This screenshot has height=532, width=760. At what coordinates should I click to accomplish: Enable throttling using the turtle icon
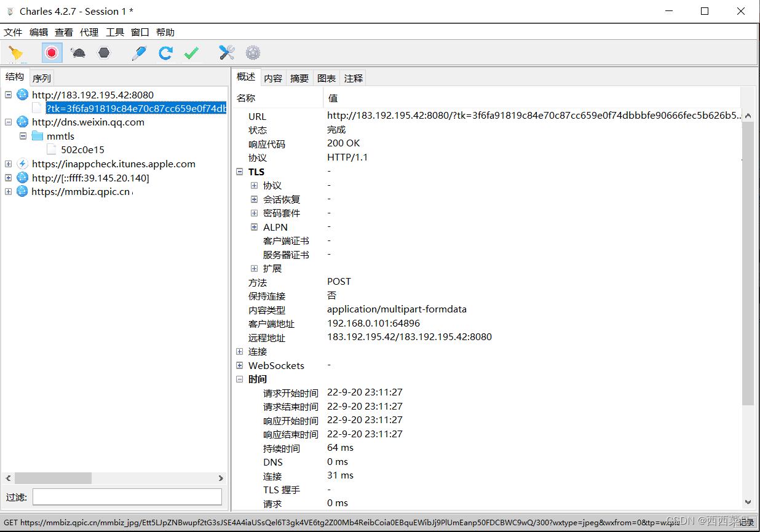(77, 53)
